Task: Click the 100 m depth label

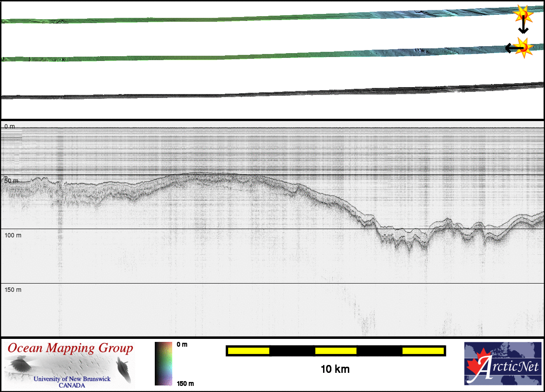Action: click(x=12, y=235)
